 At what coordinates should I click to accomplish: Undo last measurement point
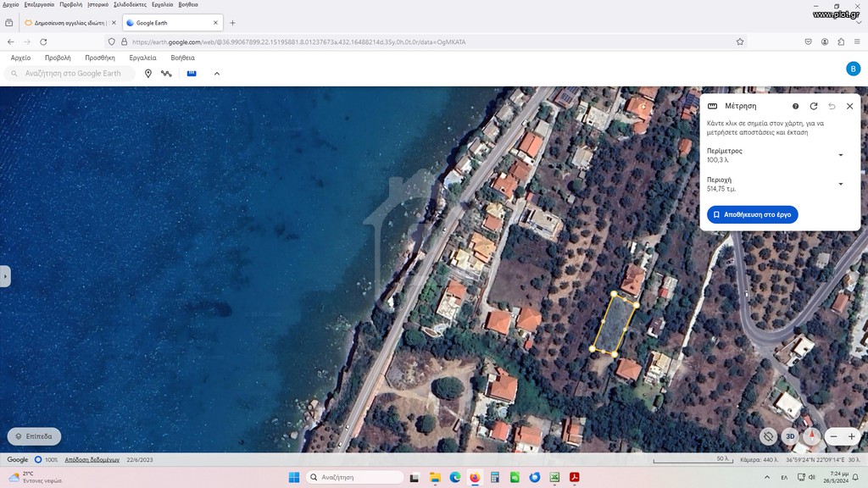pyautogui.click(x=832, y=106)
